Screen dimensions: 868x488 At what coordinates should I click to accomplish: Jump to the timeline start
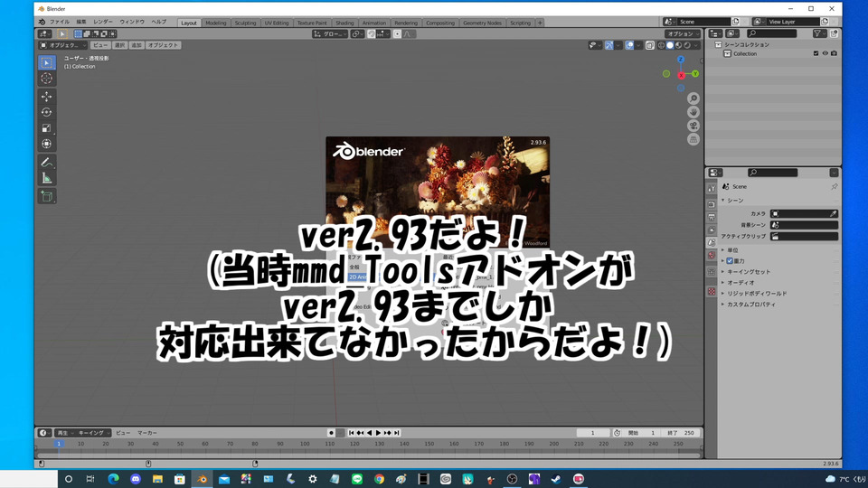[x=351, y=433]
